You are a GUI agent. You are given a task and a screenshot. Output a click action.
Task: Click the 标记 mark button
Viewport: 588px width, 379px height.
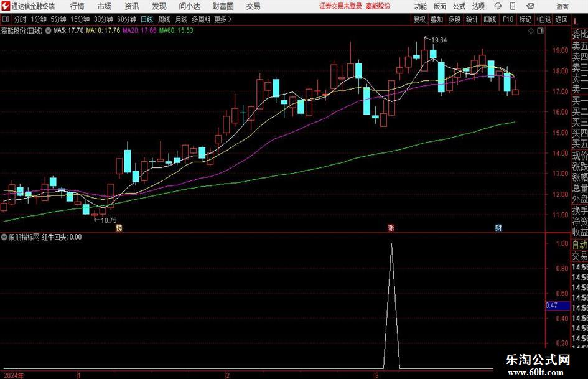click(x=525, y=19)
